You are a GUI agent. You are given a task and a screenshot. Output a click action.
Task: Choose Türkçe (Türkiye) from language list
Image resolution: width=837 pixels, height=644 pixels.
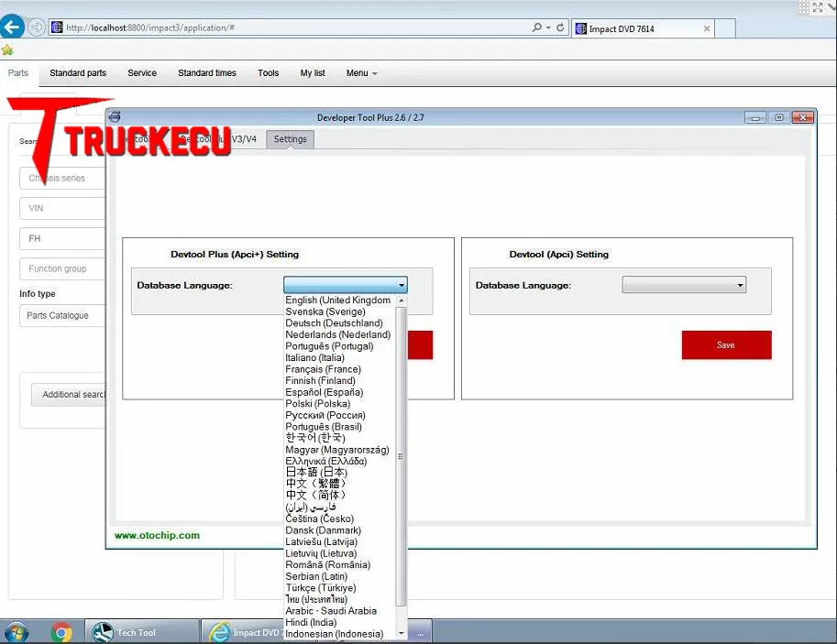[340, 588]
